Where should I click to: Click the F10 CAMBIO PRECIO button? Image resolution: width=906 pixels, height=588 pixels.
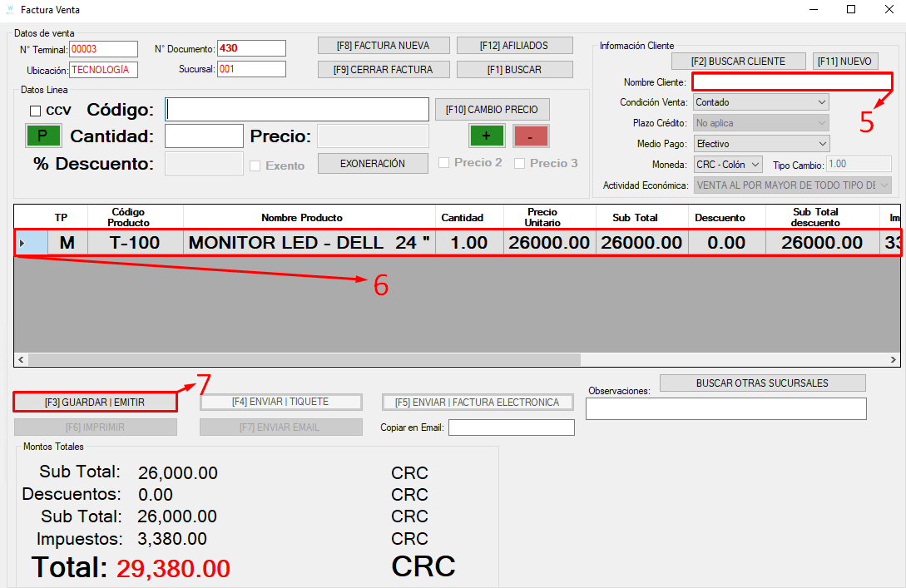coord(492,110)
